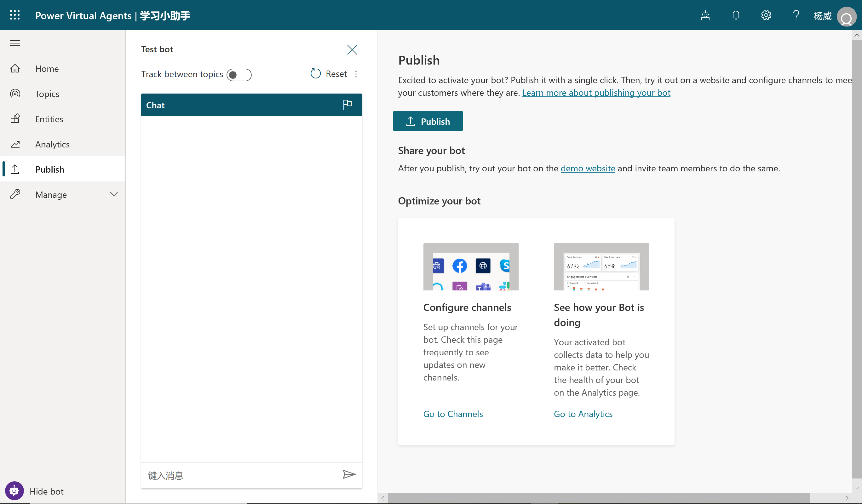Go to Topics in sidebar
This screenshot has height=504, width=862.
point(47,94)
